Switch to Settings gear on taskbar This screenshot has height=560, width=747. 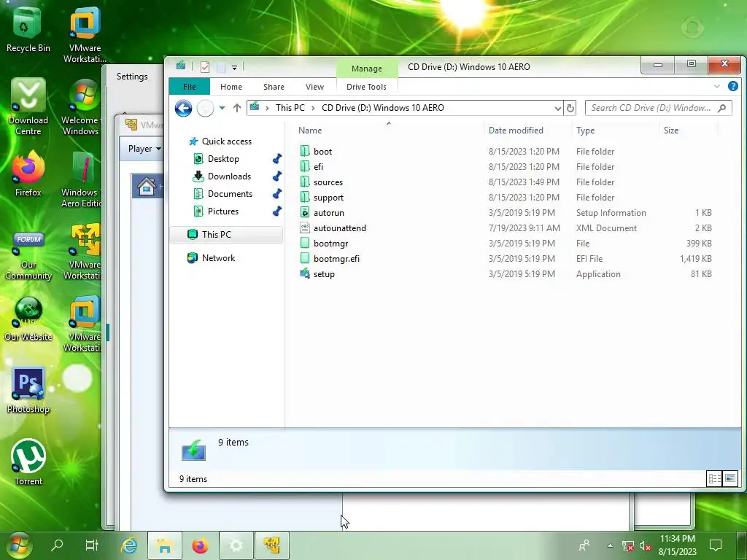pyautogui.click(x=236, y=545)
